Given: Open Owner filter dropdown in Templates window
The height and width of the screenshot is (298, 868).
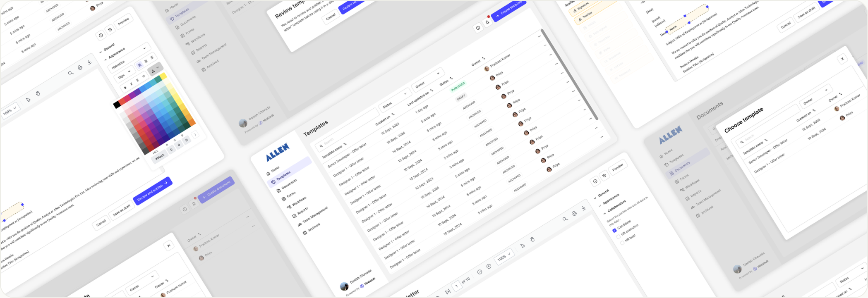Looking at the screenshot, I should click(427, 79).
